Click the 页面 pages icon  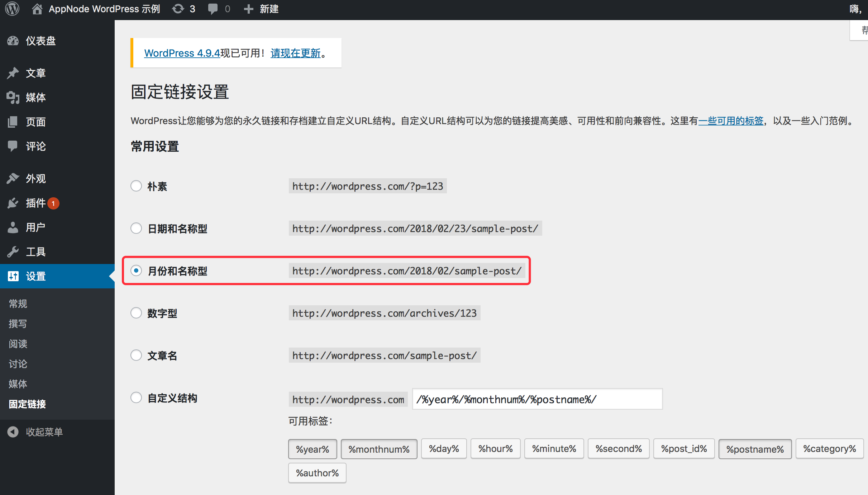pyautogui.click(x=13, y=122)
